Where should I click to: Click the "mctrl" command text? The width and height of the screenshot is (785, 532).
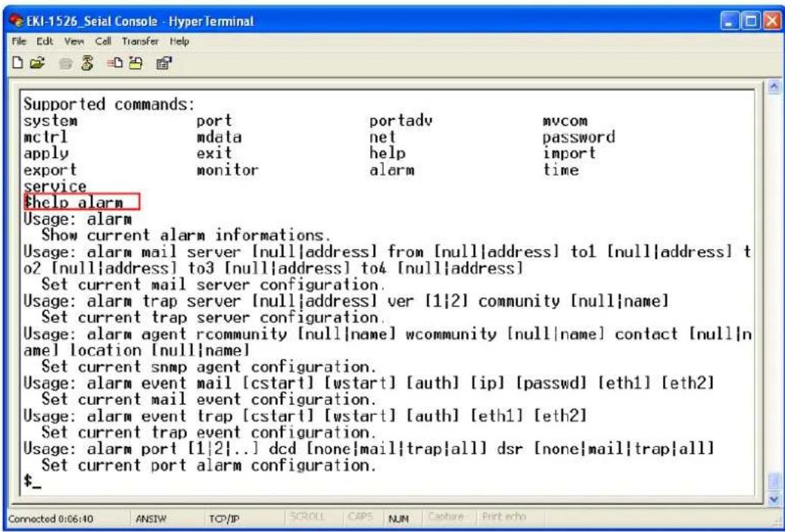point(45,137)
